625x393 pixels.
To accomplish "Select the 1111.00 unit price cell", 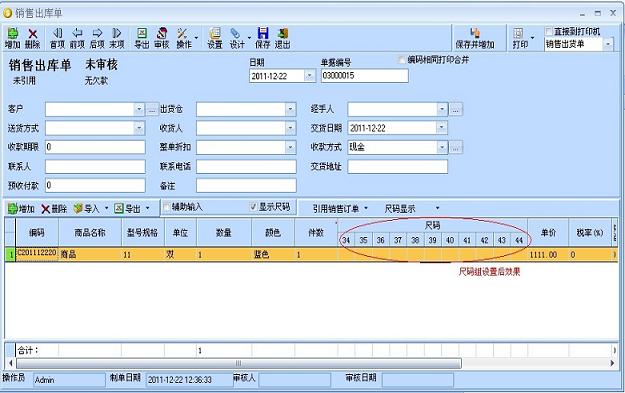I will [548, 254].
